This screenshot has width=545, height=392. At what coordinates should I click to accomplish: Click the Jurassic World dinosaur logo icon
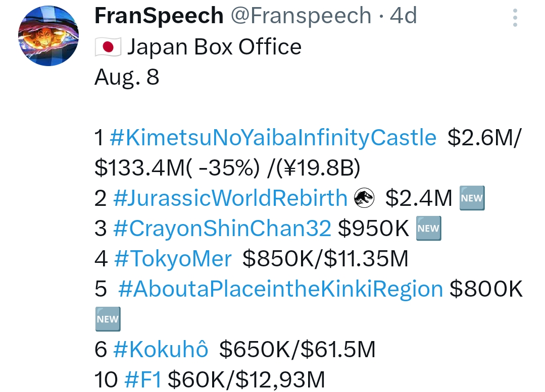click(364, 198)
